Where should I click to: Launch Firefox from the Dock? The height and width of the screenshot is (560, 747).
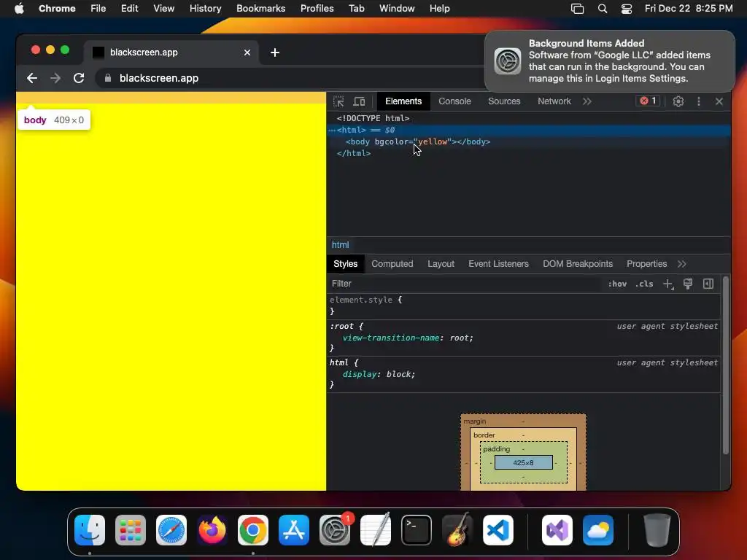tap(212, 530)
